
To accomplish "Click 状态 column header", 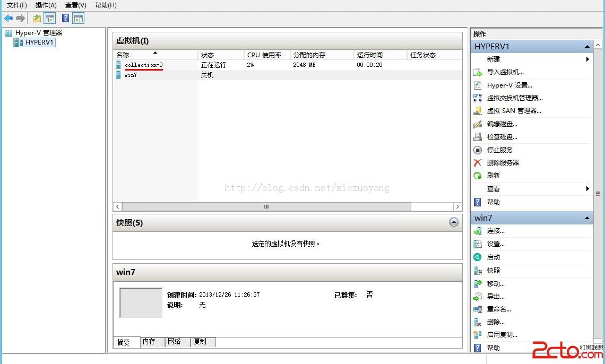I will pos(221,55).
